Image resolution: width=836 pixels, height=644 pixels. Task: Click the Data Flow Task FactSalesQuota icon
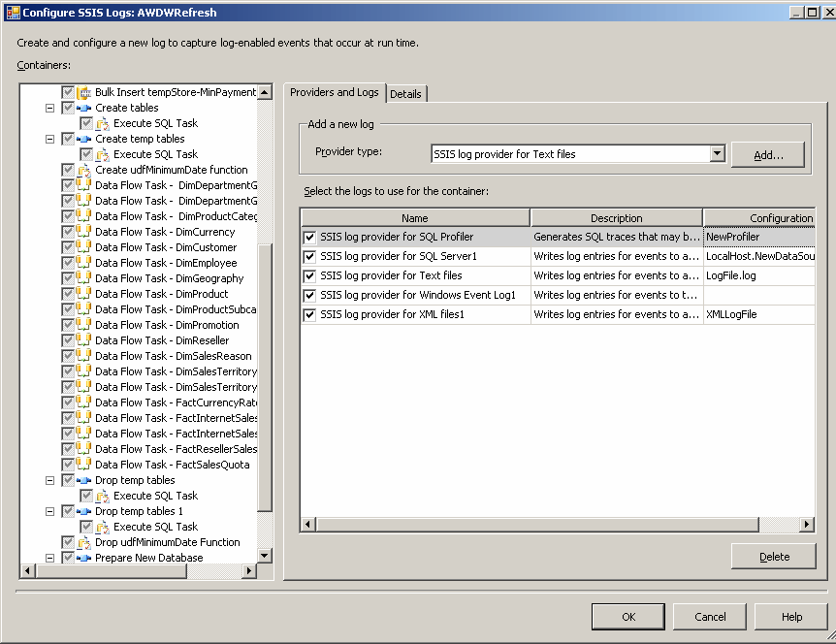coord(83,465)
